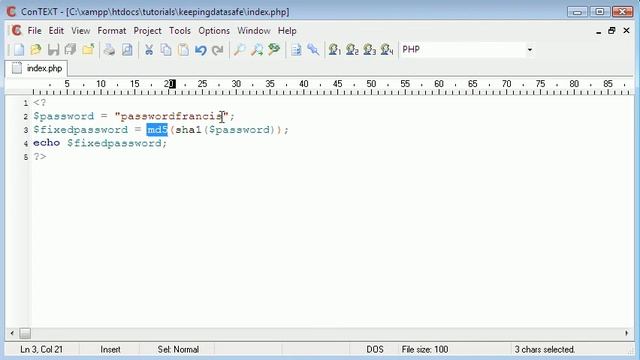Open the File menu
640x360 pixels.
pos(34,31)
